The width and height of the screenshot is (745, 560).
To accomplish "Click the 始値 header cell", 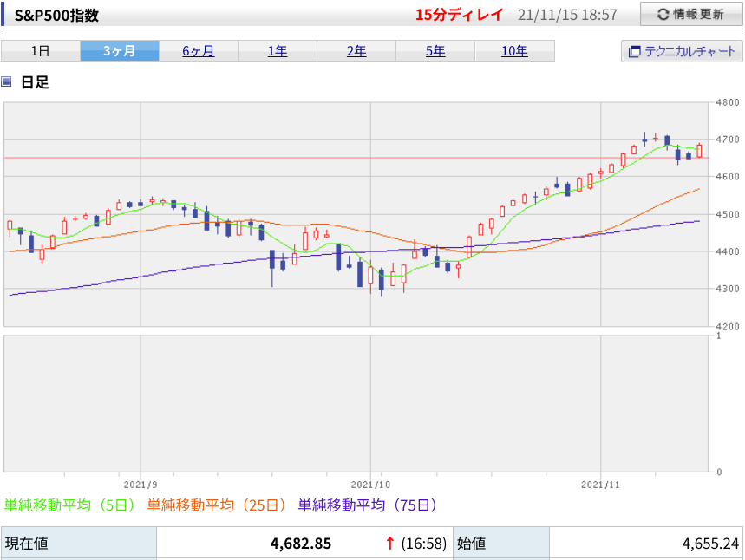I will tap(501, 543).
